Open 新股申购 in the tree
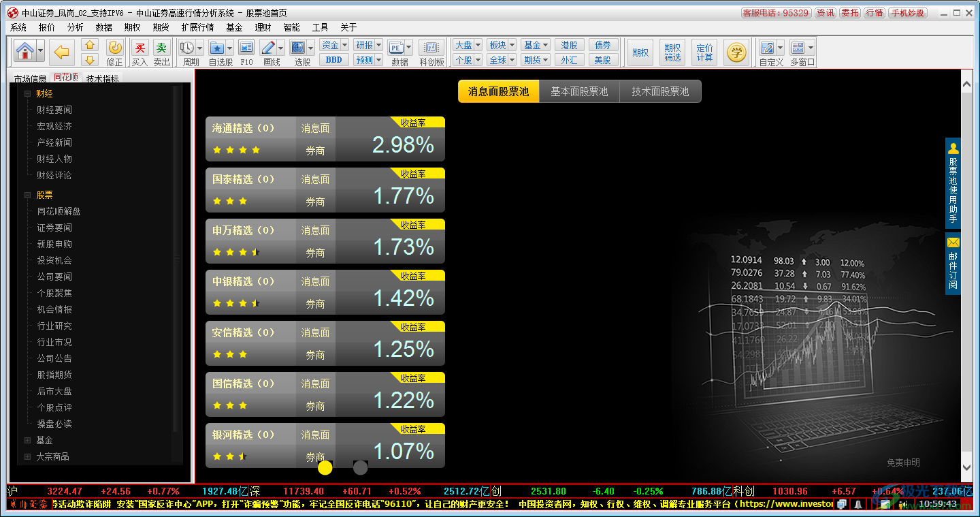The height and width of the screenshot is (517, 980). [x=54, y=244]
